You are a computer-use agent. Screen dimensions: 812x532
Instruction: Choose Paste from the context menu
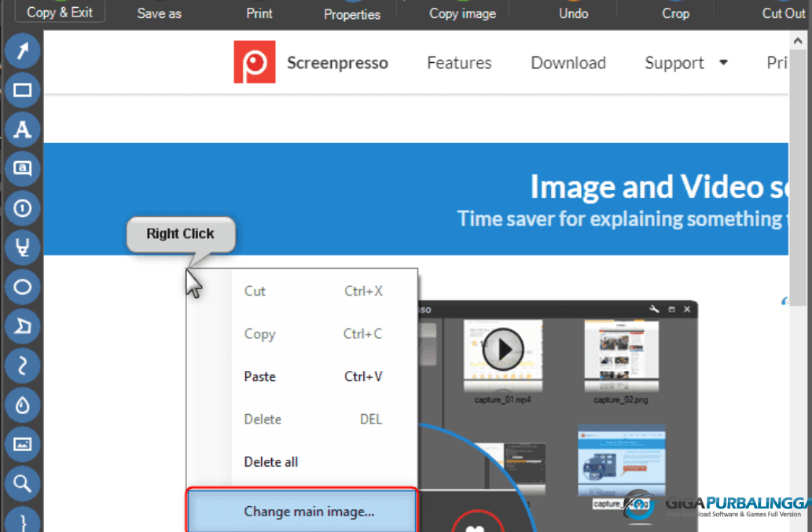pos(302,376)
